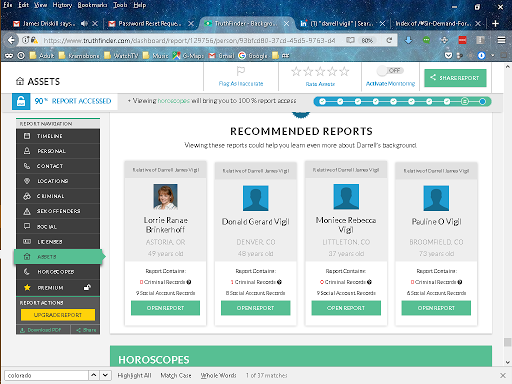Open report for Donald Gerard Vigil
The height and width of the screenshot is (384, 512).
tap(255, 308)
